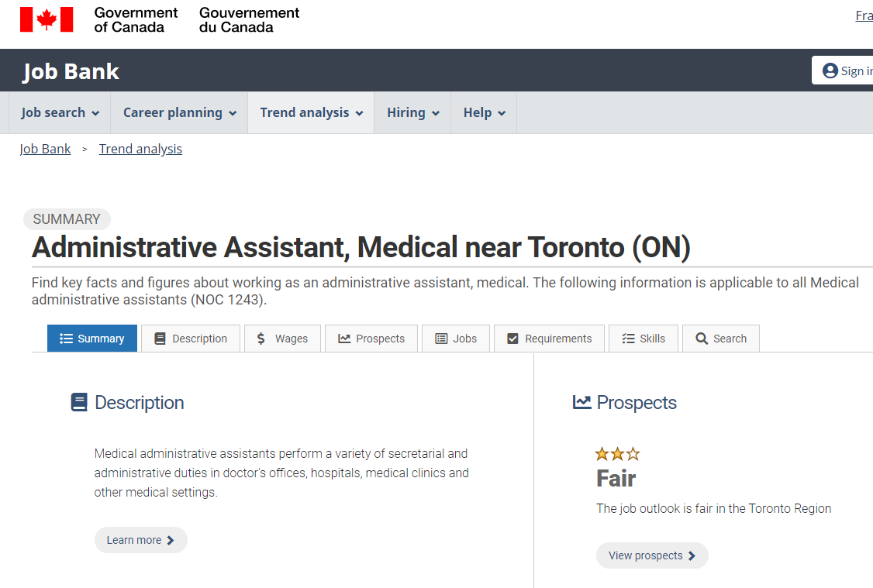Open the Wages tab
The width and height of the screenshot is (873, 588).
282,339
